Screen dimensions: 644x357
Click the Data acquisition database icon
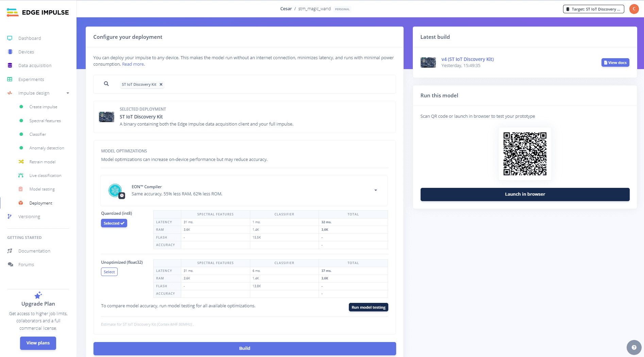pos(10,65)
